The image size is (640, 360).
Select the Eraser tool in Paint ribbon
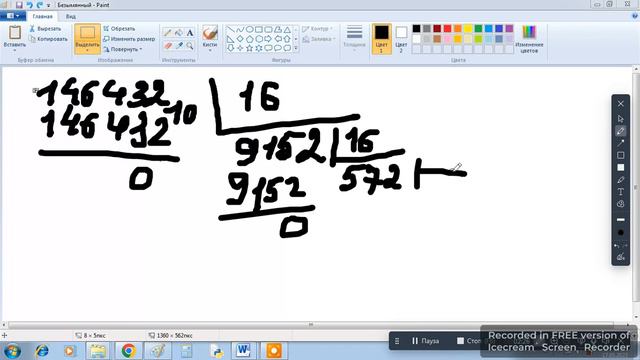coord(168,46)
